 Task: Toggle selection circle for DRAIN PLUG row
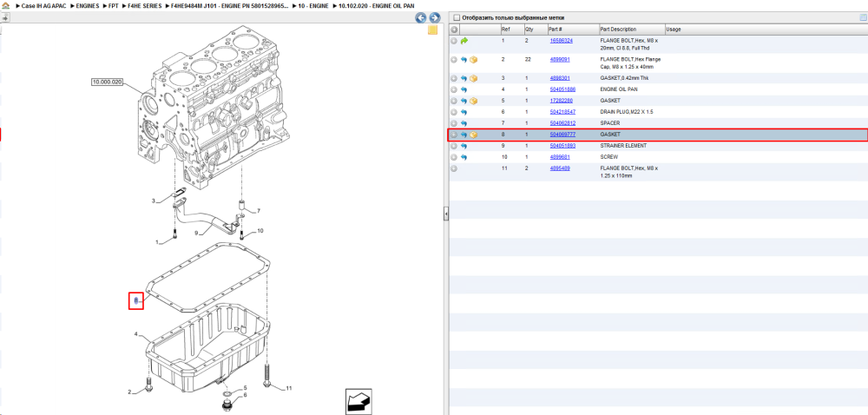(x=454, y=112)
